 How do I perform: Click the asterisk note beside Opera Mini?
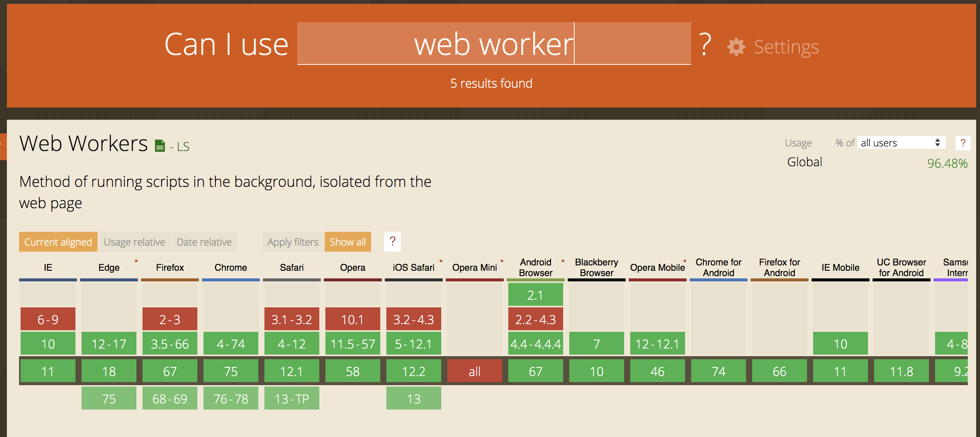click(502, 261)
